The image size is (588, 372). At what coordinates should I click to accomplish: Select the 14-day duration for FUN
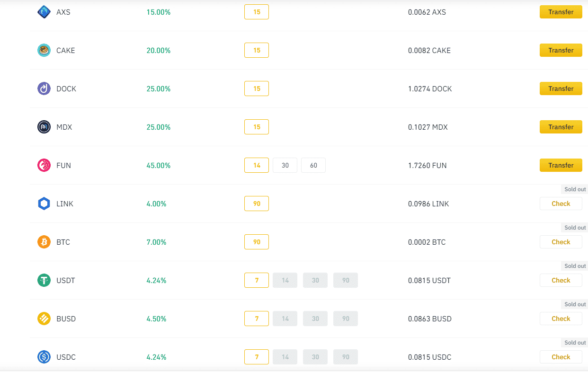[x=257, y=165]
